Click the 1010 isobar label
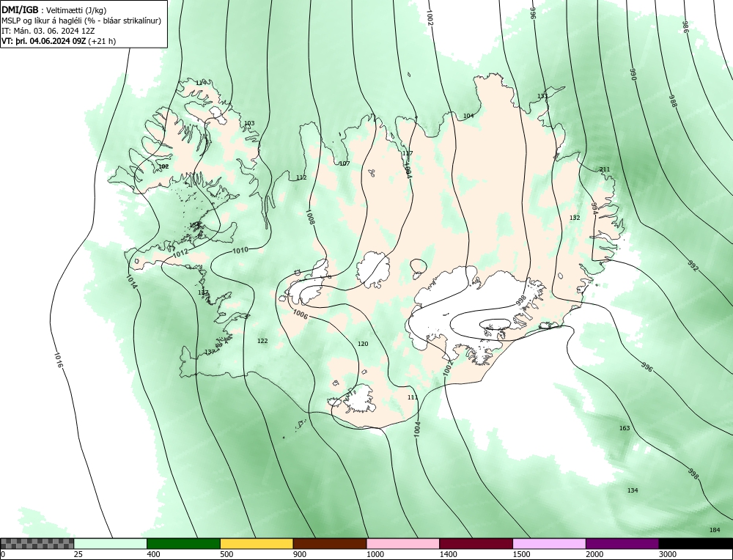The image size is (733, 560). click(x=240, y=250)
